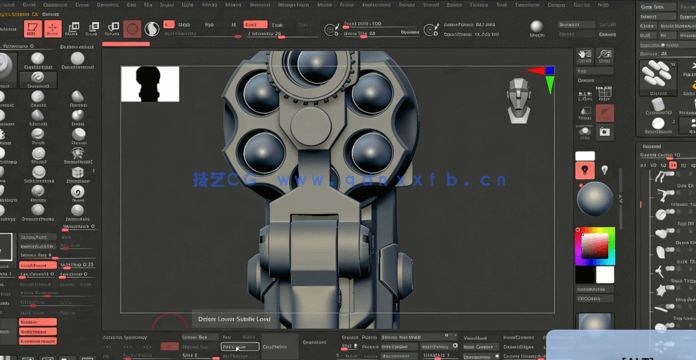Toggle the red button in symmetry panel

(x=170, y=346)
